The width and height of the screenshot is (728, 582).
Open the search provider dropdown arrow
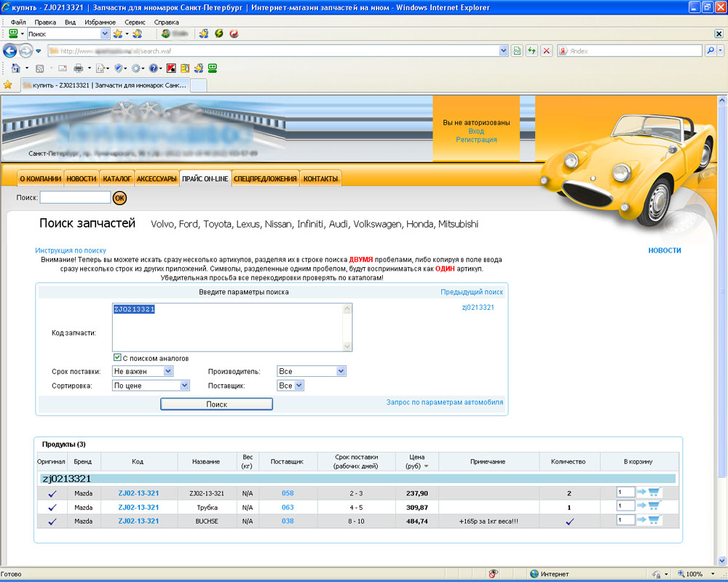coord(721,51)
